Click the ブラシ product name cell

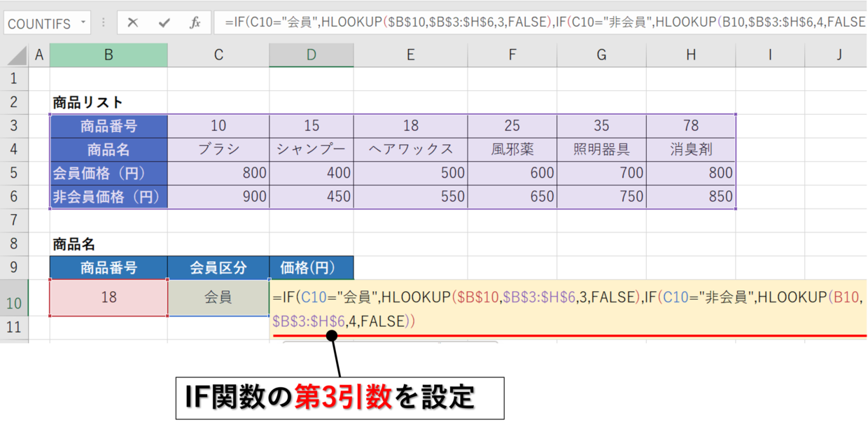pos(218,150)
